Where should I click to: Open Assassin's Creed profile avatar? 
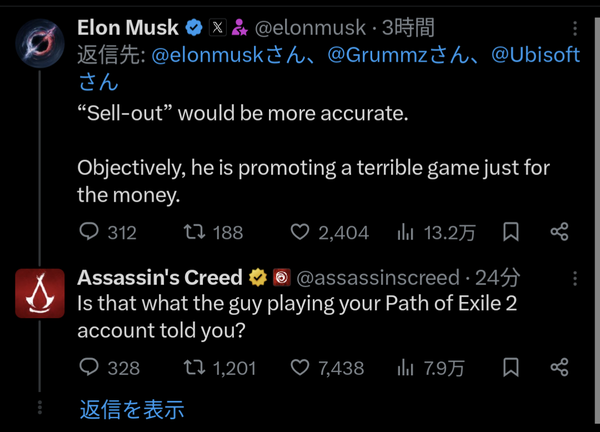pos(40,293)
